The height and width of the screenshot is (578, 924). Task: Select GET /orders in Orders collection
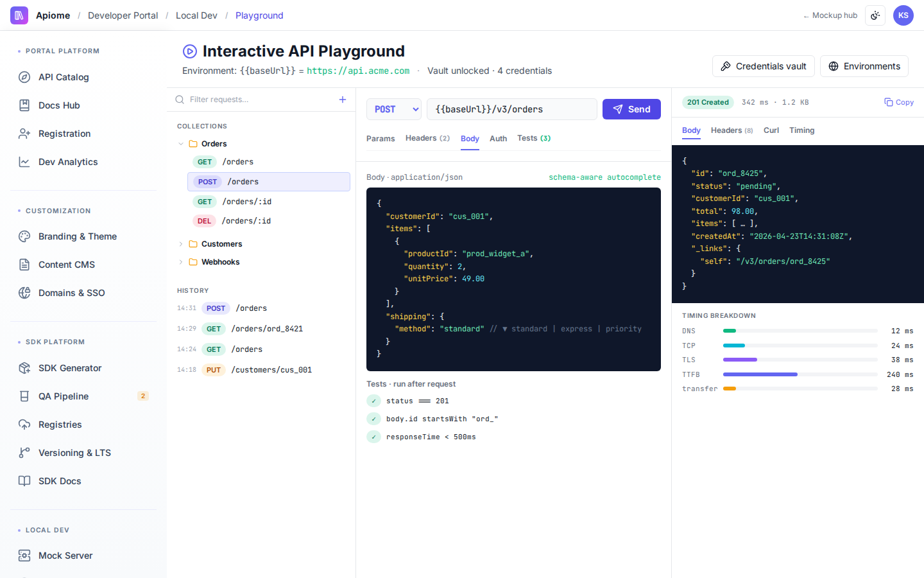coord(269,162)
